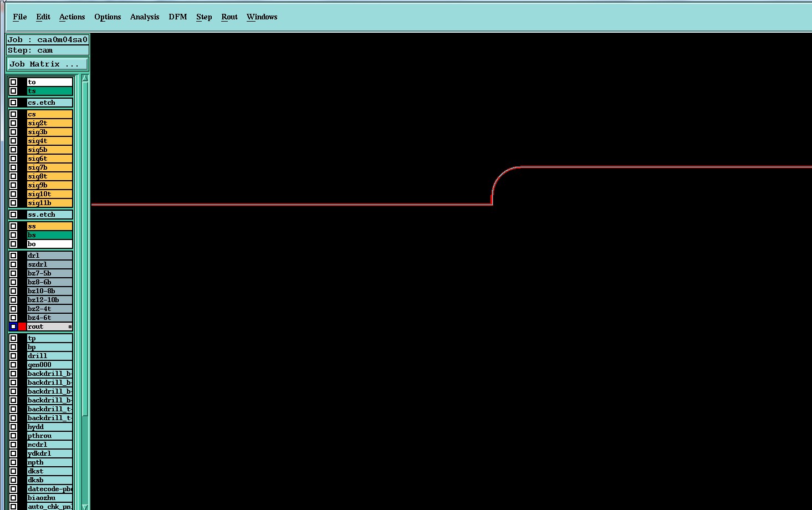Click the red color swatch of rout layer
The image size is (812, 510).
(x=22, y=327)
